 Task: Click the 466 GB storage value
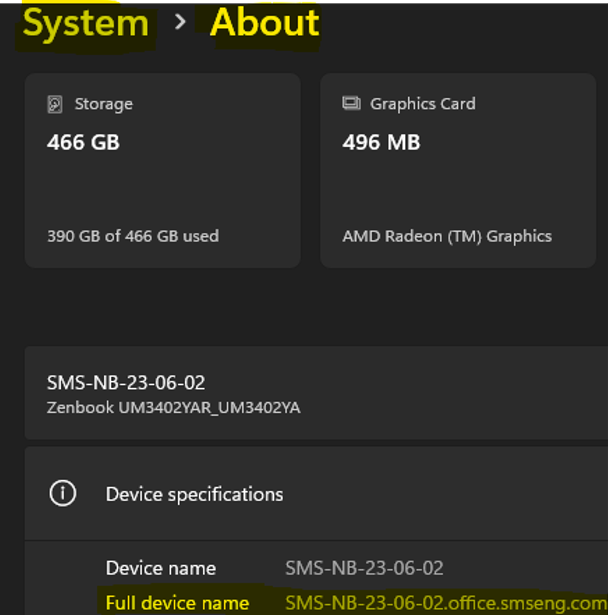(x=83, y=142)
